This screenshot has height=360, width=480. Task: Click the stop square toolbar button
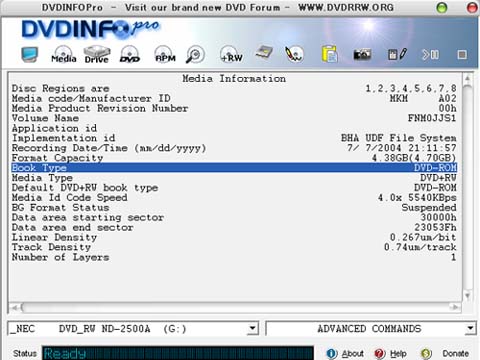462,54
